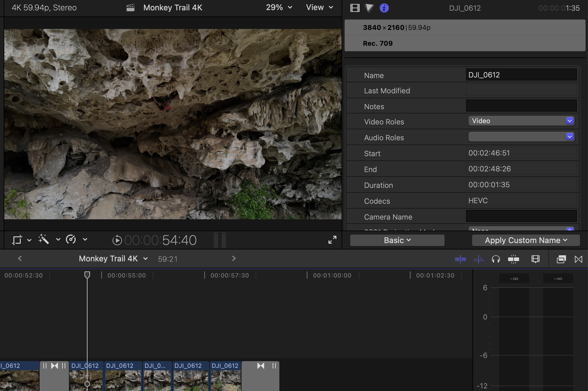Click the Transform tool icon

(17, 240)
